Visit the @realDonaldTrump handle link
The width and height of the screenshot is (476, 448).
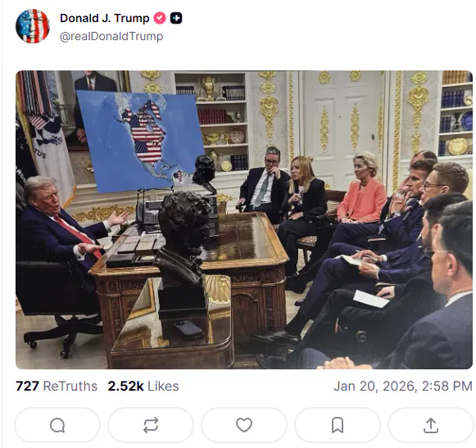pos(111,36)
